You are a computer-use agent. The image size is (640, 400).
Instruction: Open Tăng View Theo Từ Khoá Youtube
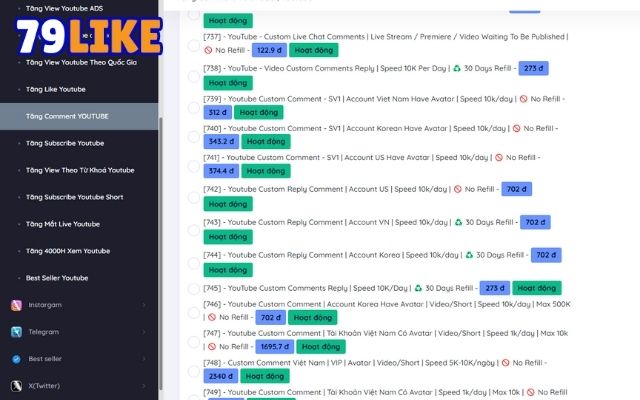pos(80,170)
